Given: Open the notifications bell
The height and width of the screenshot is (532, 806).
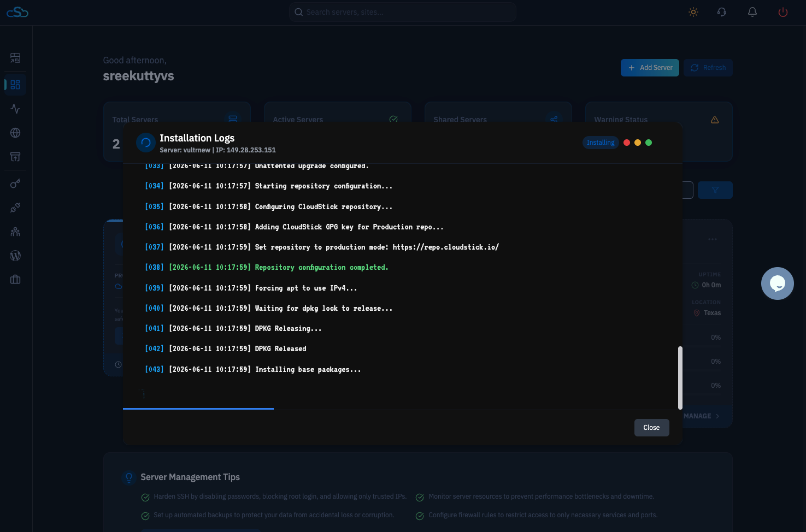Looking at the screenshot, I should [x=752, y=12].
